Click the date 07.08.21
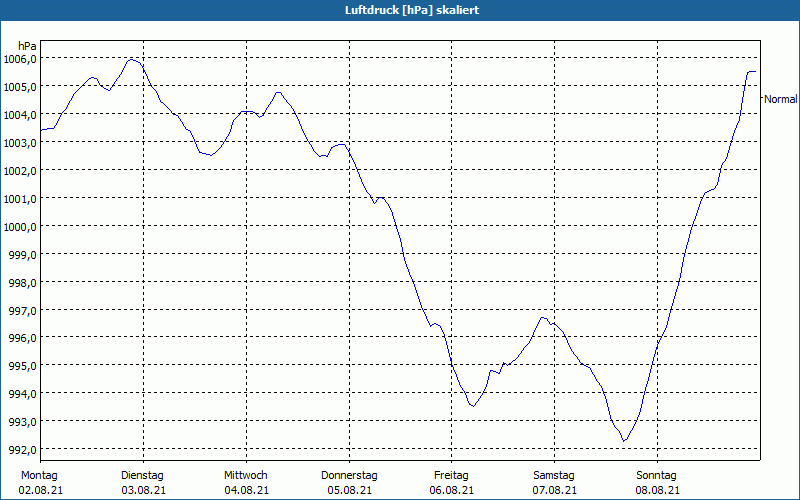 (x=555, y=490)
